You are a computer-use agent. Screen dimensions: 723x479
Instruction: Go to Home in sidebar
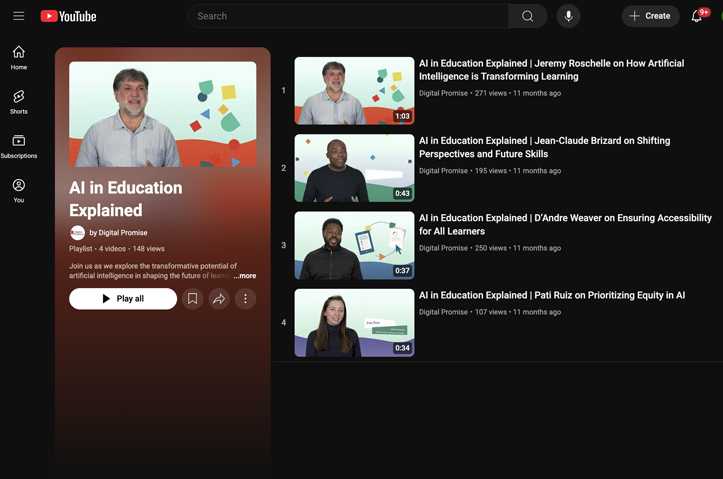pyautogui.click(x=18, y=58)
